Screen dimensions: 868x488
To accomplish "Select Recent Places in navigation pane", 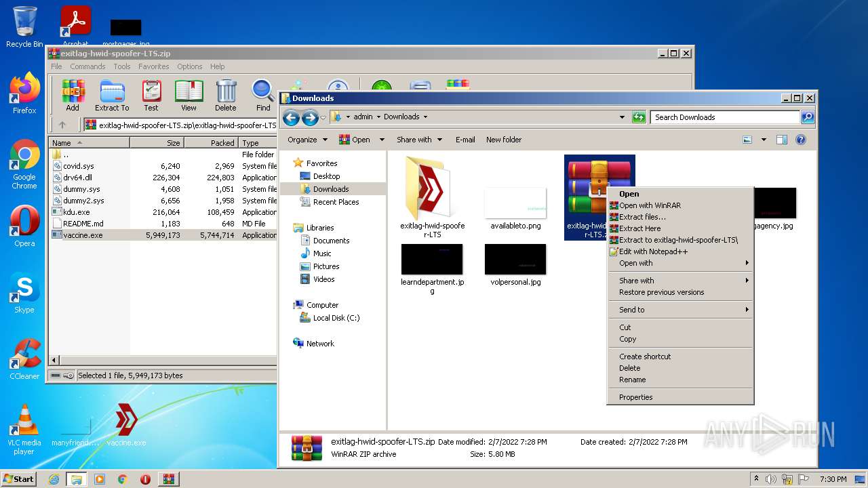I will point(336,202).
